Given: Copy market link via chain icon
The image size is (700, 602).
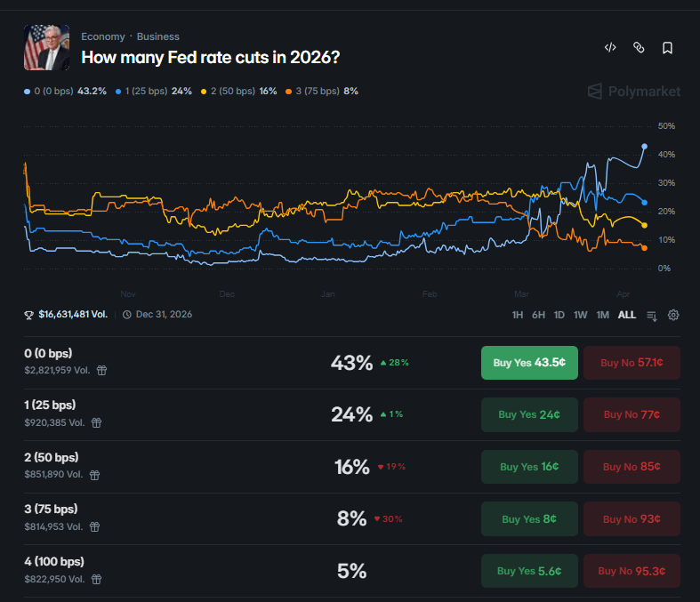Looking at the screenshot, I should (639, 48).
